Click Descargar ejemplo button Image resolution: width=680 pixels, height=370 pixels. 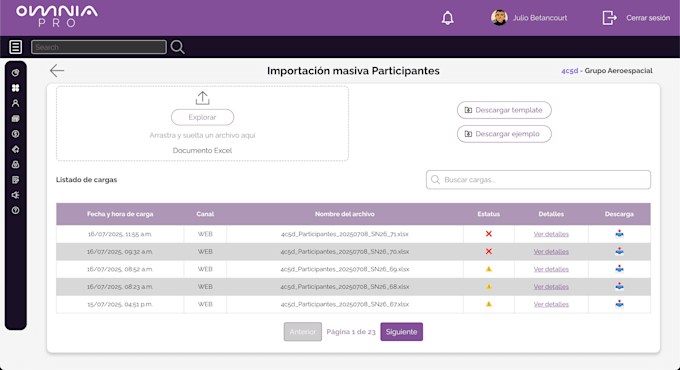click(x=504, y=134)
